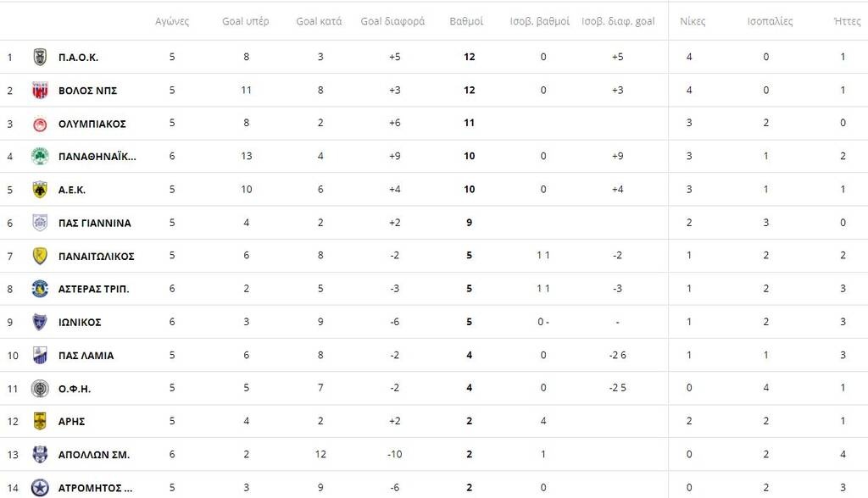Click the ΑΠΟΛΛΩΝ ΣΜ. team logo
Image resolution: width=868 pixels, height=498 pixels.
pos(39,455)
